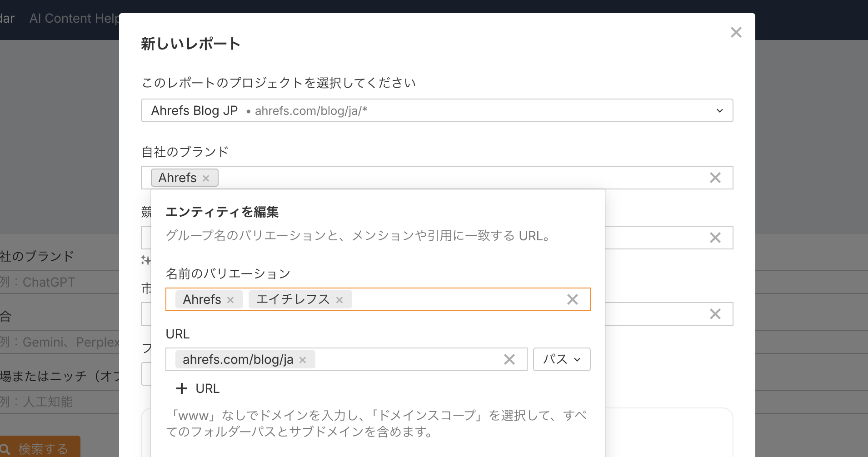
Task: Click inside the 名前のバリエーション input field
Action: (454, 299)
